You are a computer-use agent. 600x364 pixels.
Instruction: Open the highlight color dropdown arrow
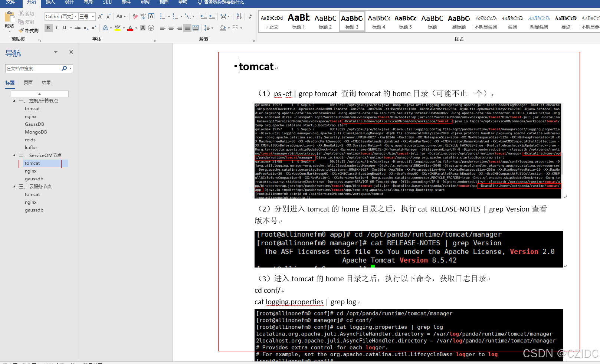point(124,28)
